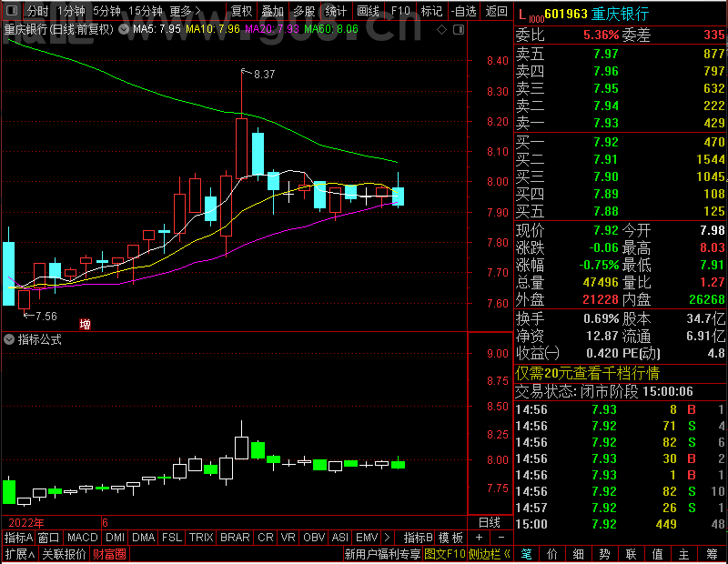Screen dimensions: 728x564
Task: Click the 标记 mark button
Action: pos(431,11)
